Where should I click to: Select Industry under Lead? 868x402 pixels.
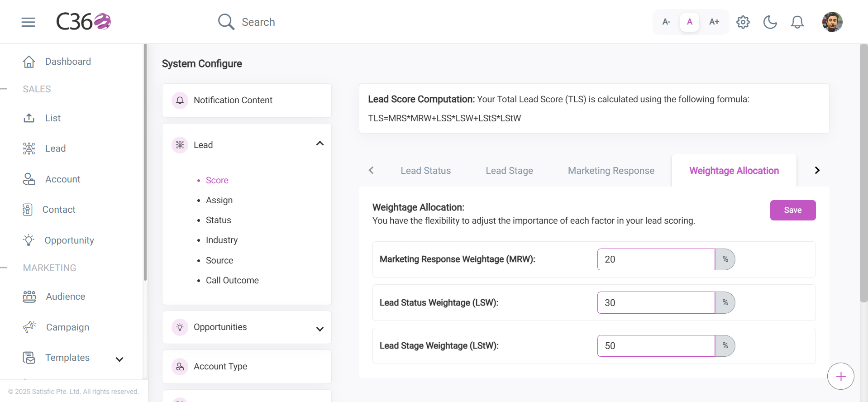[222, 240]
